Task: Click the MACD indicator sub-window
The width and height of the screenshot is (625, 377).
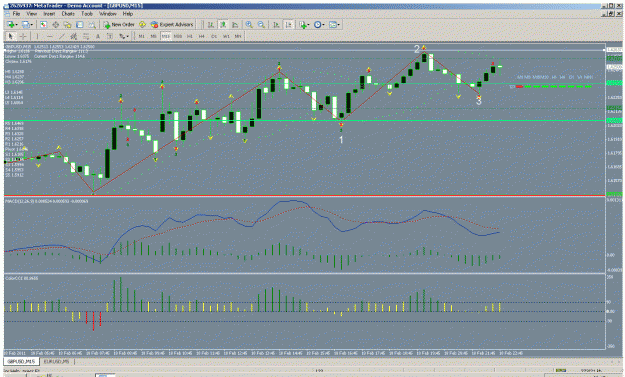Action: click(x=305, y=234)
